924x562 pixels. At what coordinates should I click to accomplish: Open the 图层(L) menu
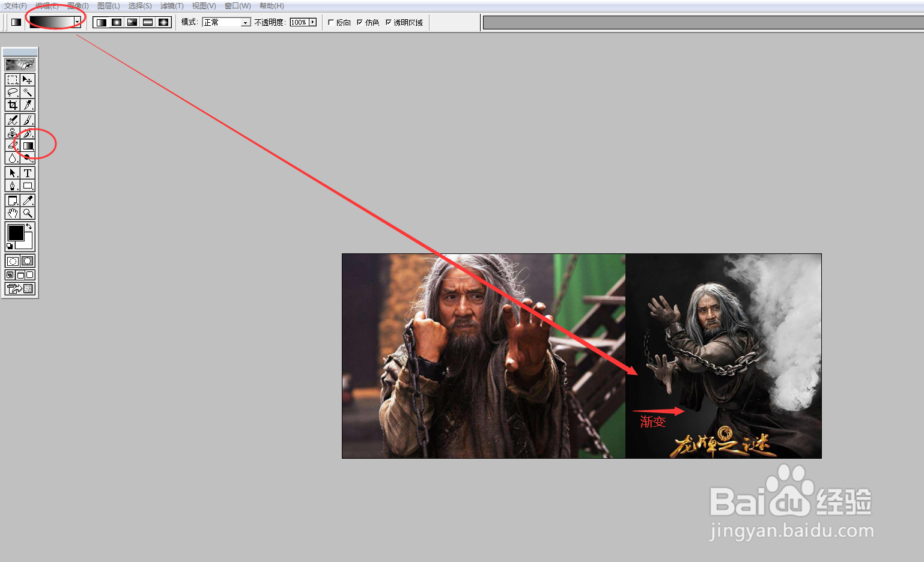109,6
